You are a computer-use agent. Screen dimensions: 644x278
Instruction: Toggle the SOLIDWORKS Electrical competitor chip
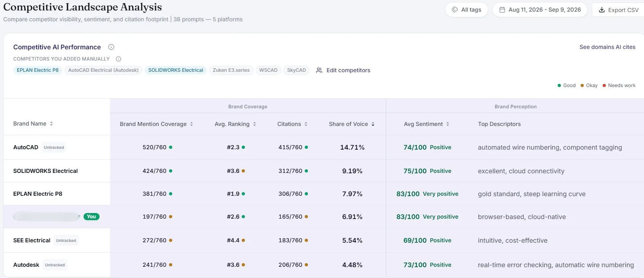tap(176, 70)
